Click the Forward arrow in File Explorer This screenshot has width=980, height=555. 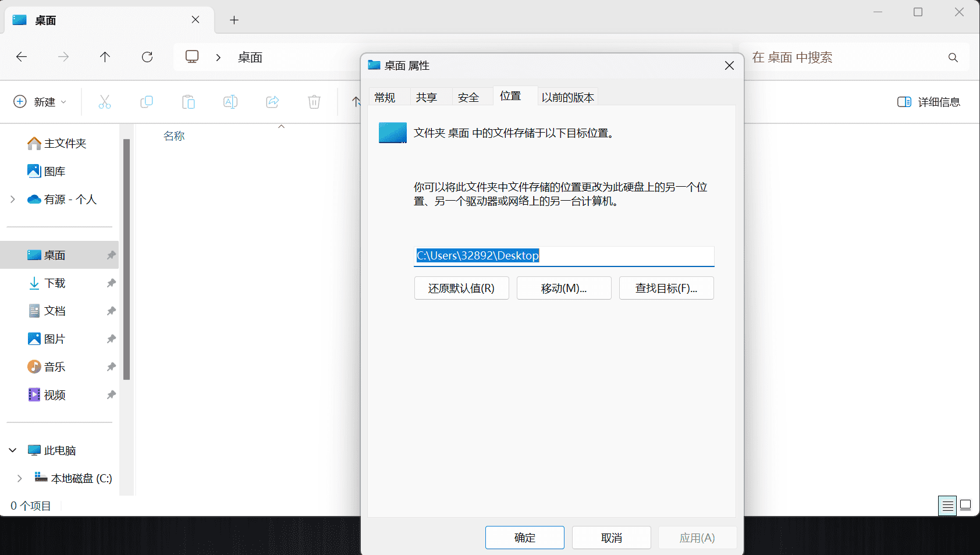[x=63, y=57]
